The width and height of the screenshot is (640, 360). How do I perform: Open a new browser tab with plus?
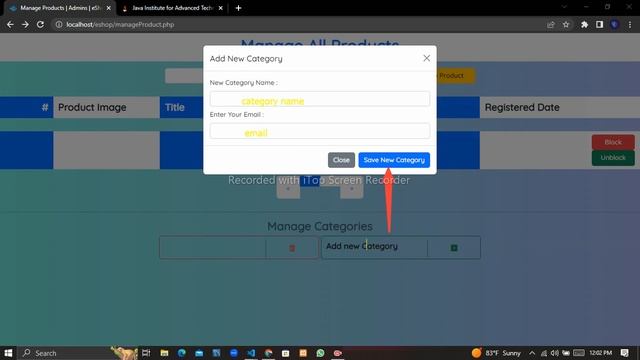coord(238,8)
